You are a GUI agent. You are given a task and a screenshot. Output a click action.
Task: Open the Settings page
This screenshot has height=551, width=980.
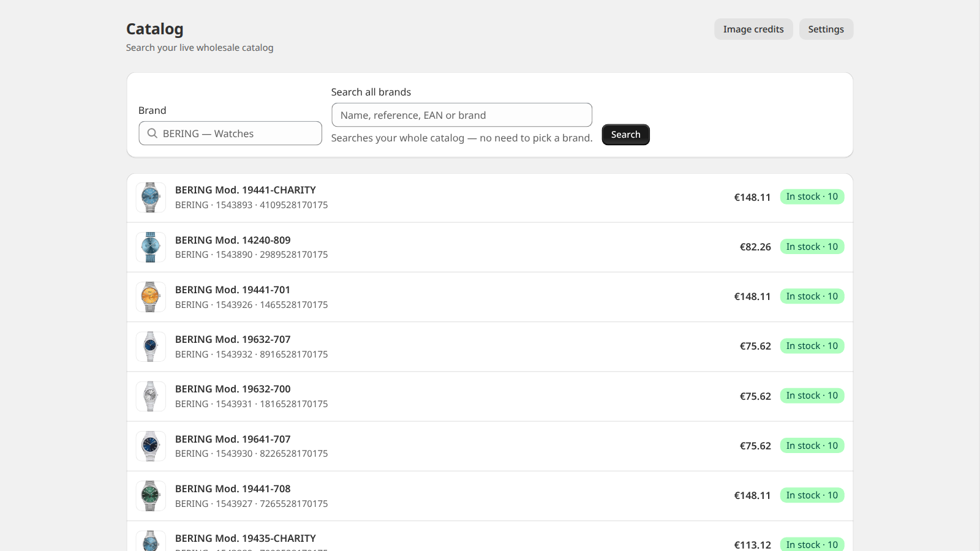826,29
